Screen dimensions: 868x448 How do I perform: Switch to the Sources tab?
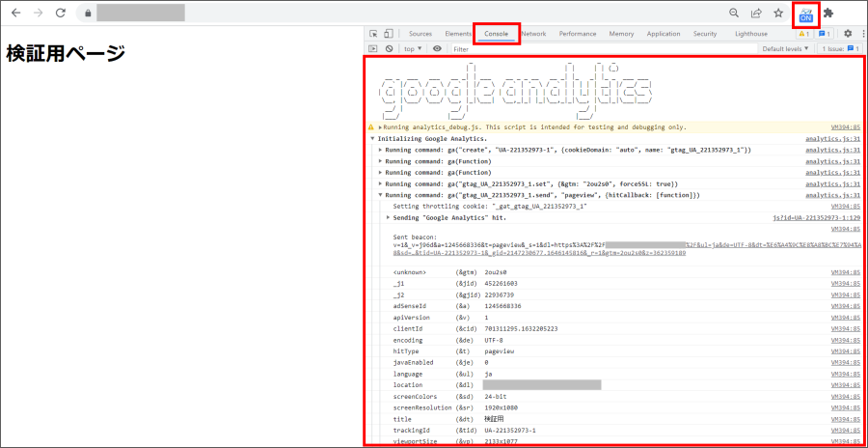[x=420, y=34]
